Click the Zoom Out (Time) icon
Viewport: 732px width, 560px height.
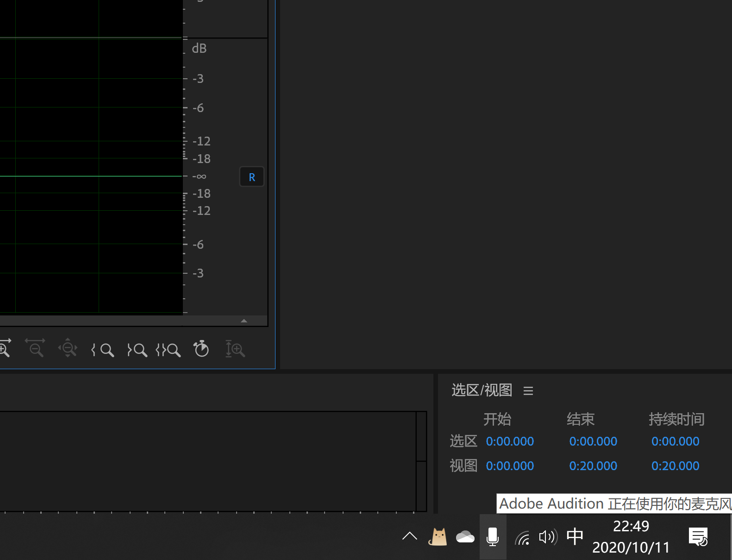[35, 348]
